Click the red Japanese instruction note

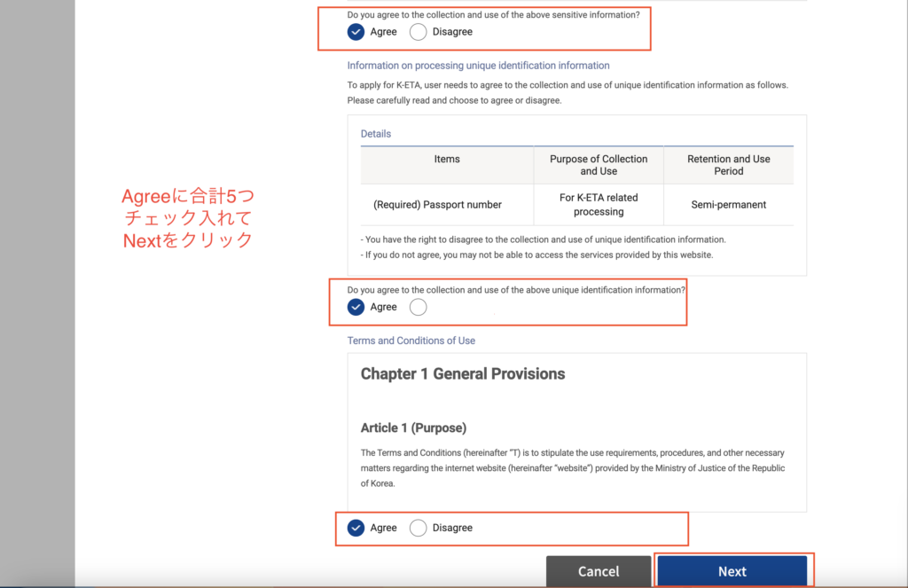tap(187, 217)
